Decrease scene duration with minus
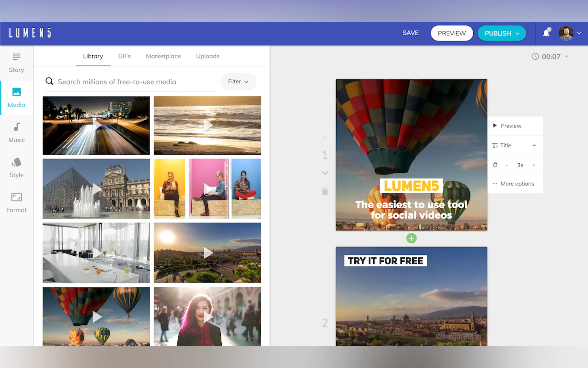Screen dimensions: 588x368 [507, 165]
